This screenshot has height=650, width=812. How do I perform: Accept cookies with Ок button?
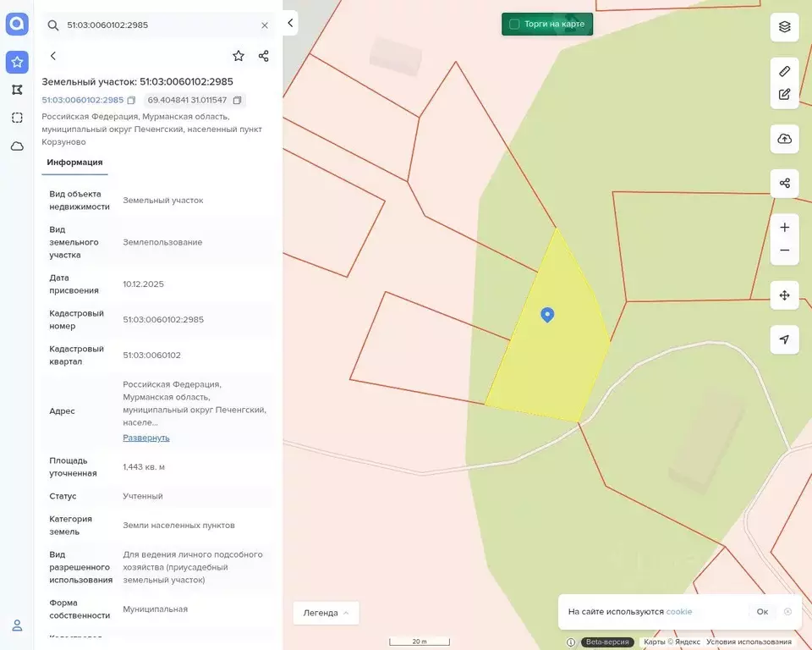point(762,612)
